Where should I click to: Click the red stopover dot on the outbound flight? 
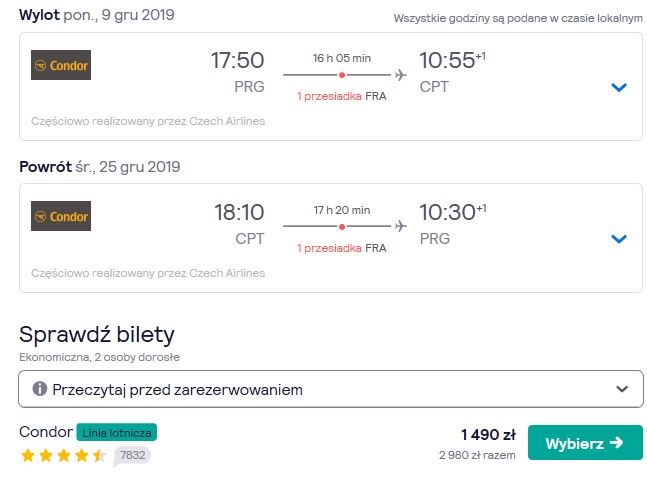click(342, 75)
